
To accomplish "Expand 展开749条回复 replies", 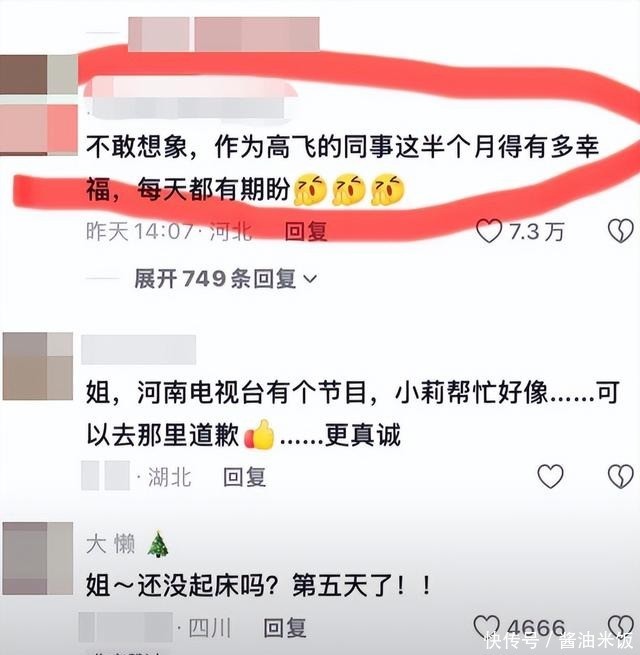I will (226, 279).
